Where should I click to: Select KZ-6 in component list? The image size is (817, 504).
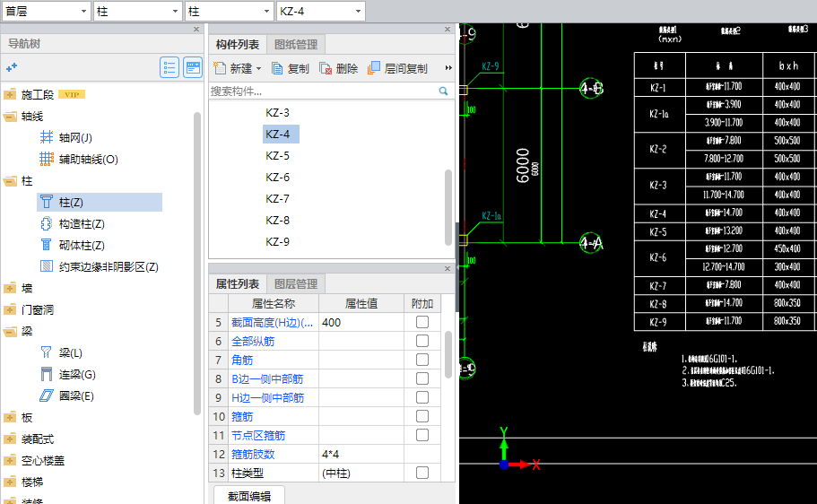[x=277, y=178]
